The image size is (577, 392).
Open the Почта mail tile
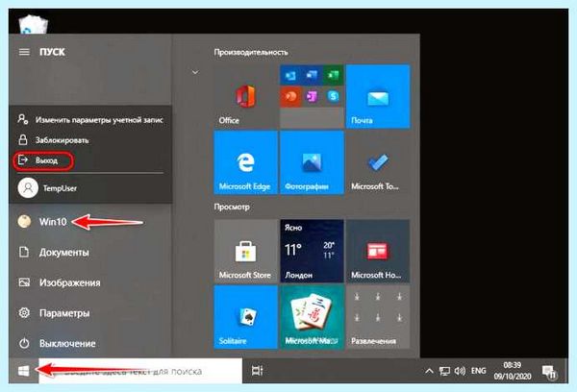click(x=378, y=97)
